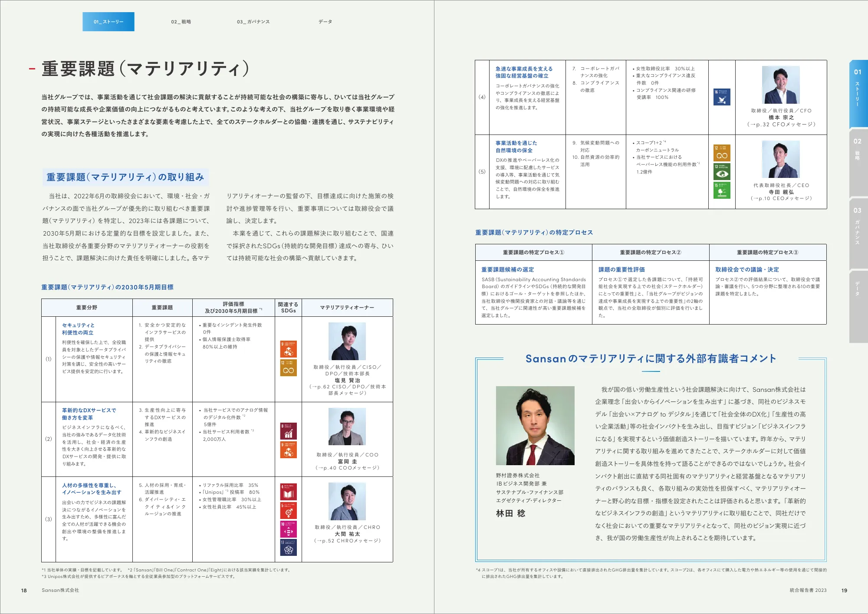Click the name 林田 稔 under the portrait
The image size is (868, 614).
point(511,513)
